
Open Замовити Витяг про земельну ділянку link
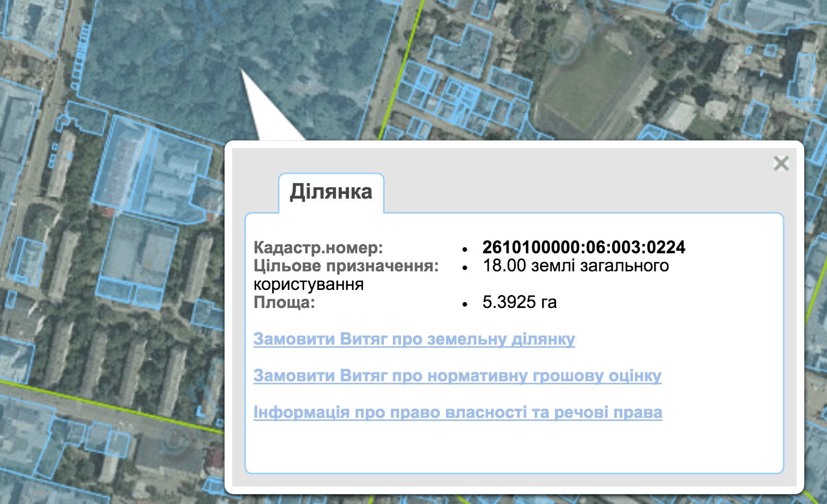tap(414, 339)
